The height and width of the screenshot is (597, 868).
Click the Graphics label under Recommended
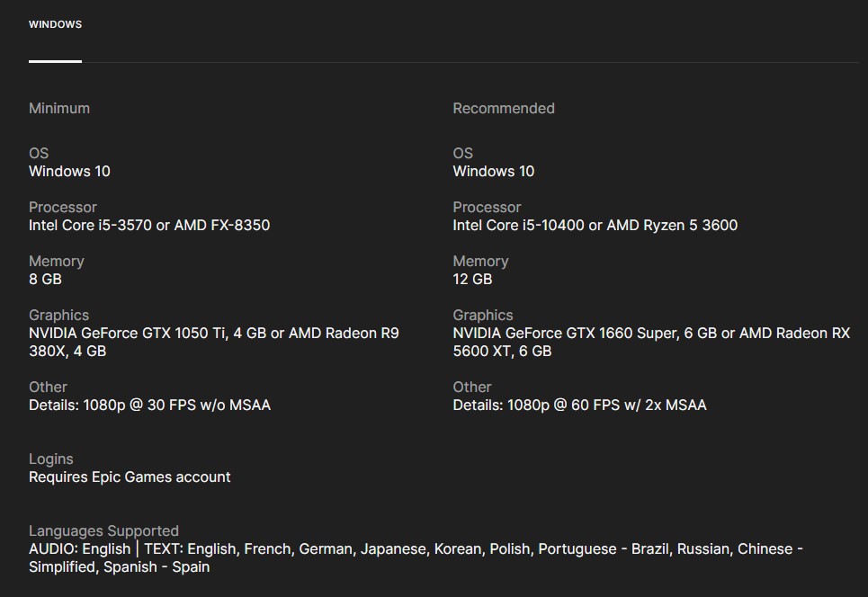[x=483, y=315]
